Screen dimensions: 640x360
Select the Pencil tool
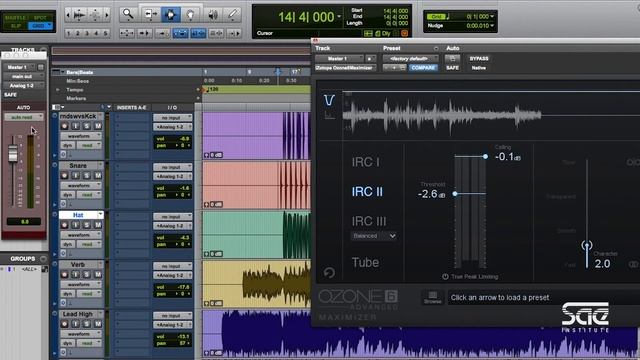(x=233, y=15)
